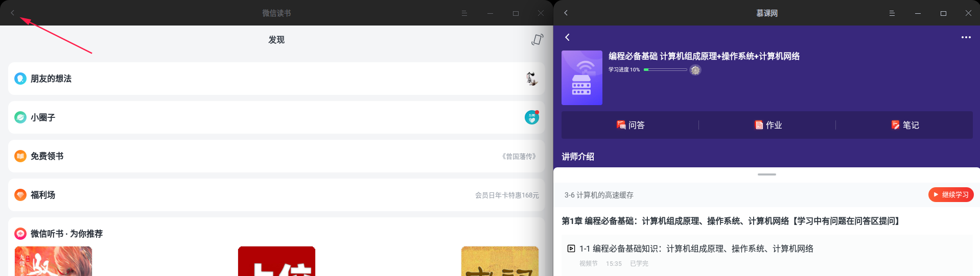Open the 问答 tab
The height and width of the screenshot is (276, 980).
[x=631, y=125]
